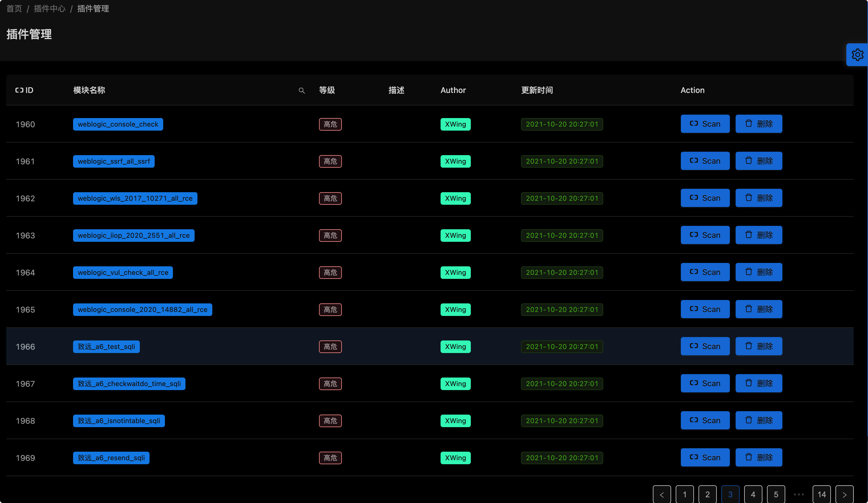Delete plugin row 1965
868x503 pixels.
758,309
